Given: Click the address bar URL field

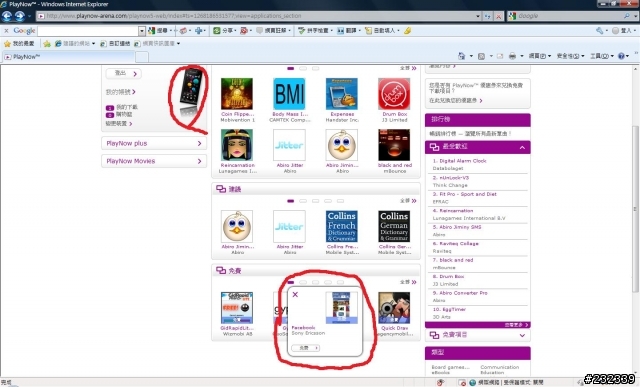Looking at the screenshot, I should pyautogui.click(x=256, y=16).
